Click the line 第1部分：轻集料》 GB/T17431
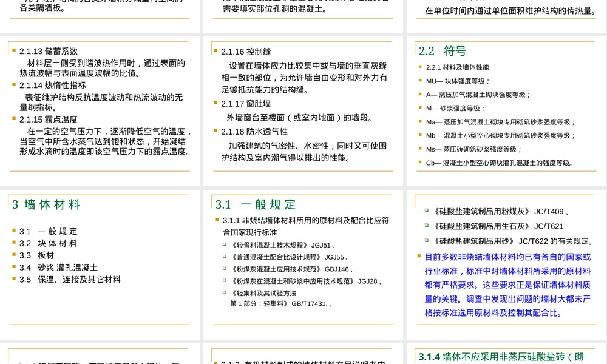Viewport: 607px width, 364px height. click(281, 304)
